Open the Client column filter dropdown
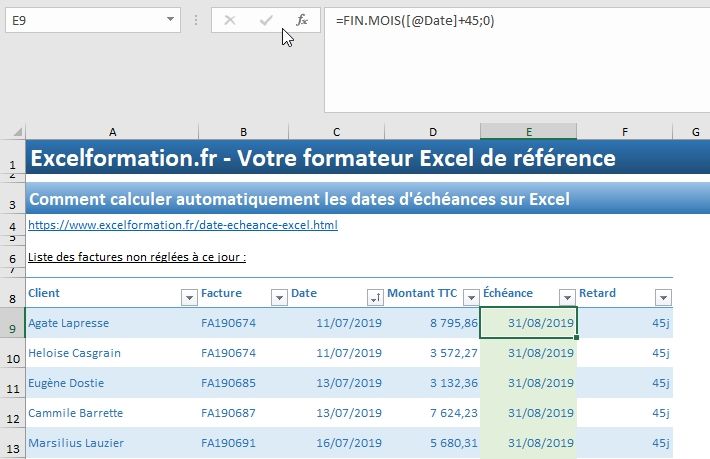Image resolution: width=710 pixels, height=459 pixels. click(188, 297)
